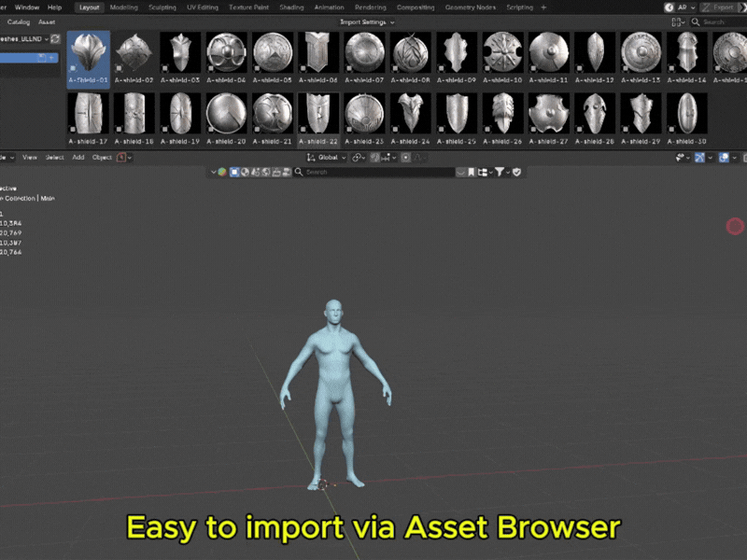Toggle the shield restrict icon

tap(517, 172)
